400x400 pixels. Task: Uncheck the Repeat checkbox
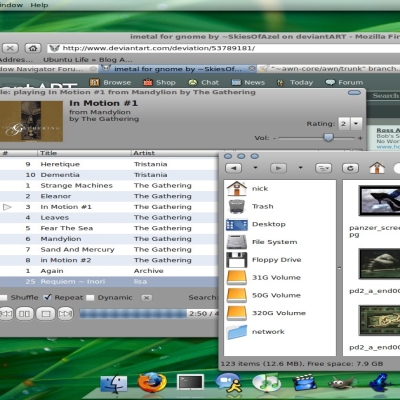pyautogui.click(x=48, y=297)
